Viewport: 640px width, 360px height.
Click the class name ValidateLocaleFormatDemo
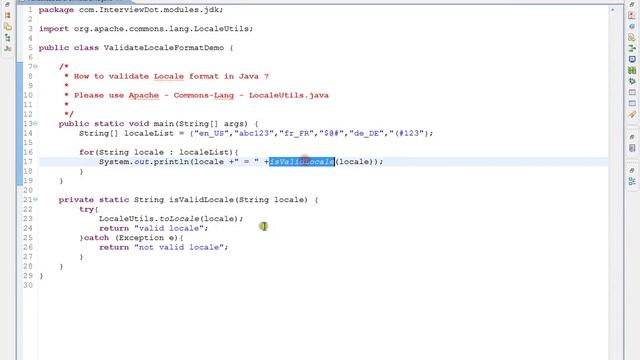[164, 48]
